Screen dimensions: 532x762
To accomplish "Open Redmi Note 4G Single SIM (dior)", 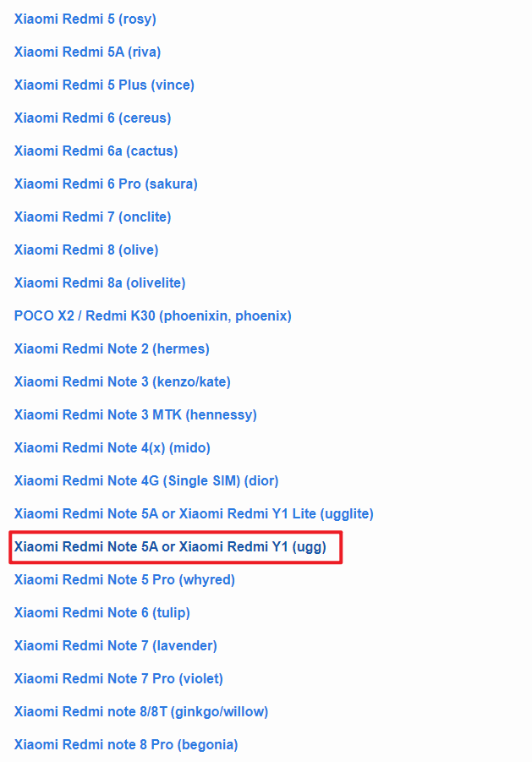I will [x=146, y=481].
